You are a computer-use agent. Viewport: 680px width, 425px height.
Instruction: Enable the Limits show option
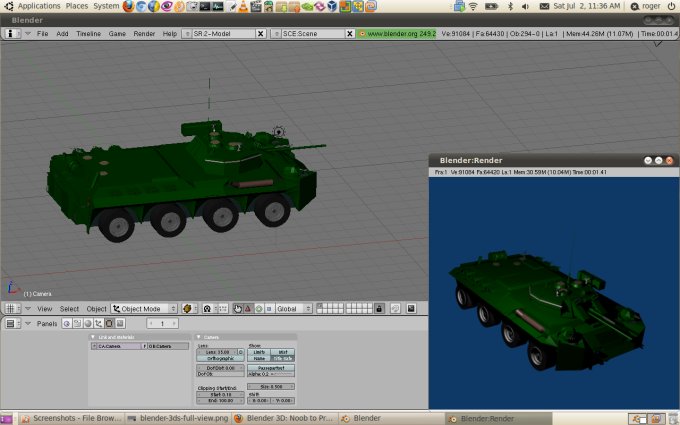point(259,352)
